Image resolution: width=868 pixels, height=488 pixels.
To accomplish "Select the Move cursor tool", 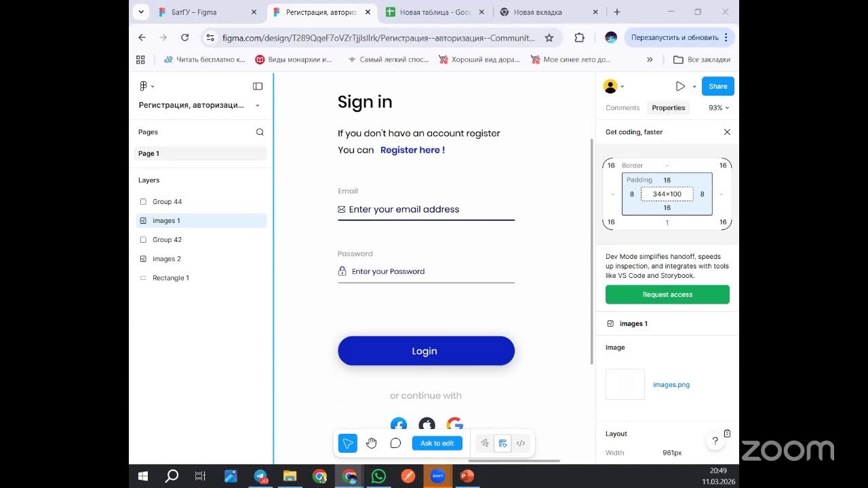I will [348, 443].
